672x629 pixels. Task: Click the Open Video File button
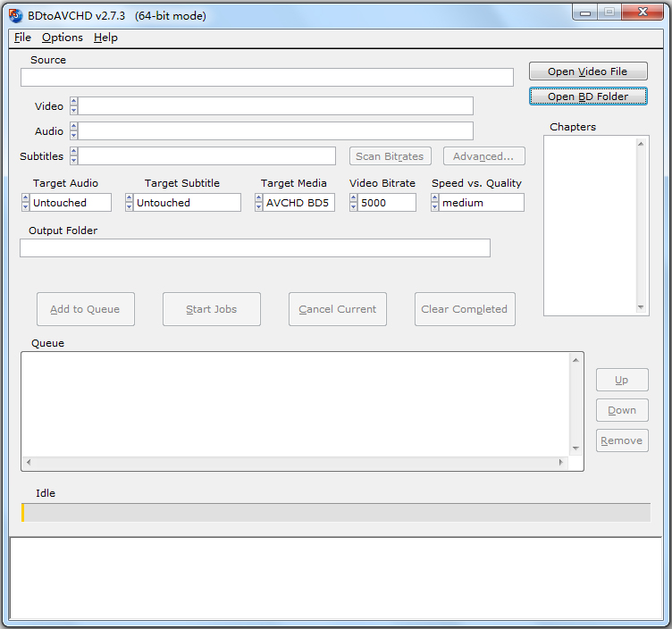pos(588,71)
